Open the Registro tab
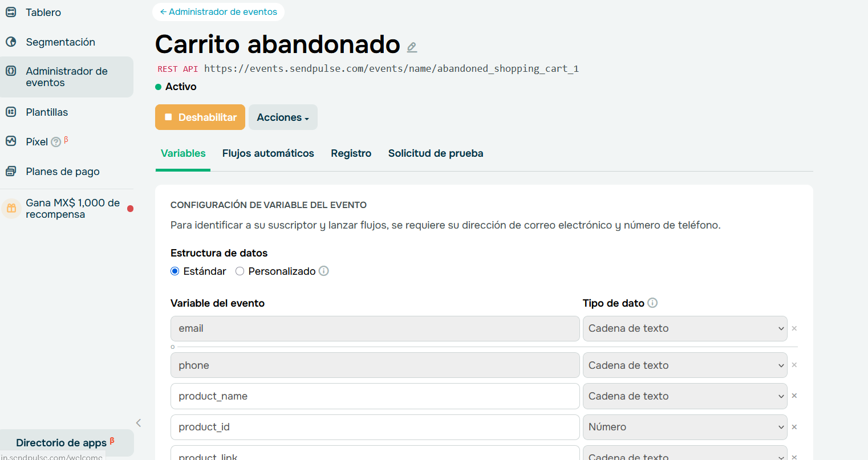This screenshot has width=868, height=460. tap(351, 153)
